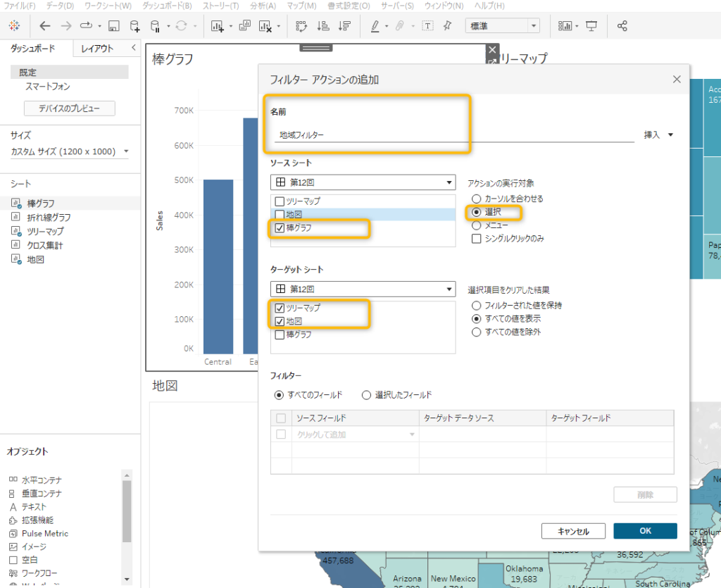The image size is (721, 588).
Task: Click the Tableau logo start page icon
Action: (x=15, y=26)
